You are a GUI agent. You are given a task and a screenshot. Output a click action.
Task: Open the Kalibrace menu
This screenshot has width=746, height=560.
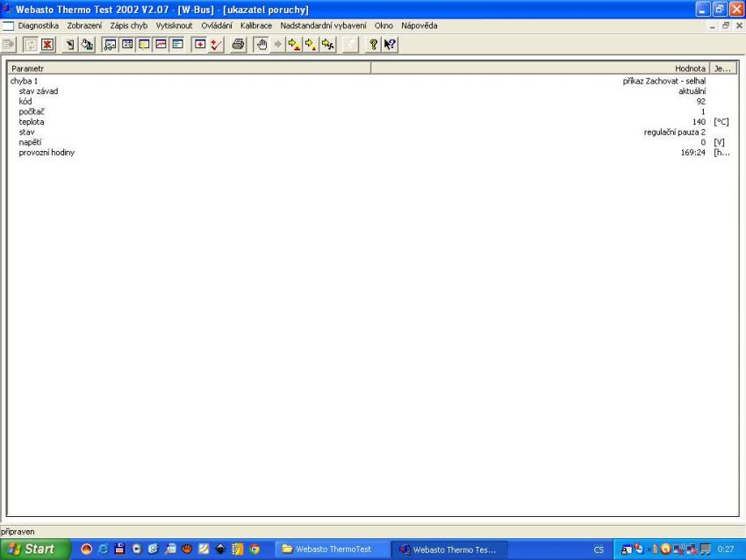click(256, 25)
